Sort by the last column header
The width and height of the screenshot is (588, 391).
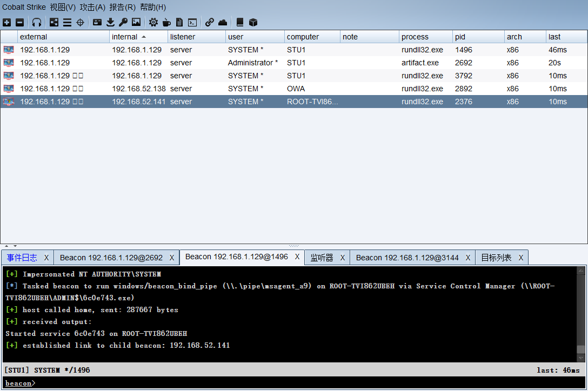(566, 37)
